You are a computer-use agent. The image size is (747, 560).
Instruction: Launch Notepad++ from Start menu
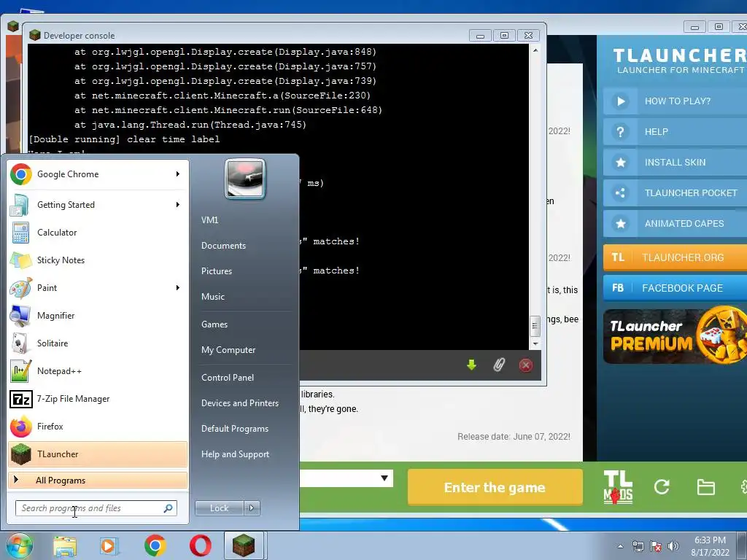click(x=98, y=371)
